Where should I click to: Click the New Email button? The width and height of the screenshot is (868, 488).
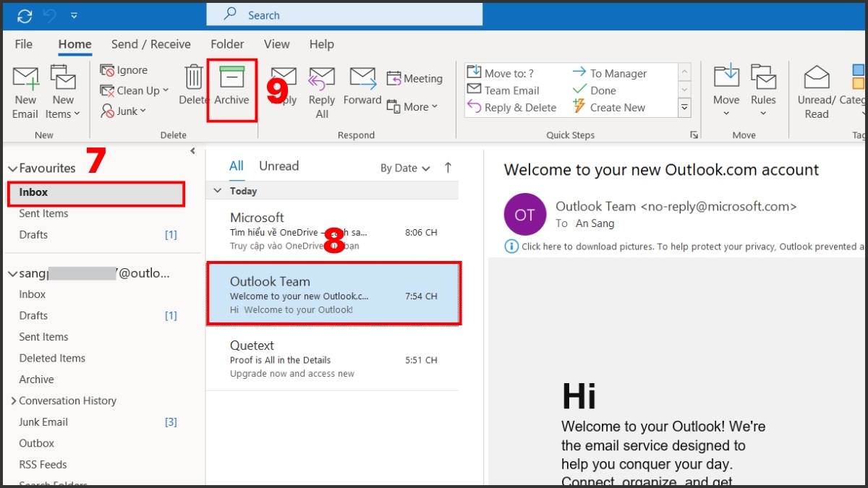(x=25, y=92)
